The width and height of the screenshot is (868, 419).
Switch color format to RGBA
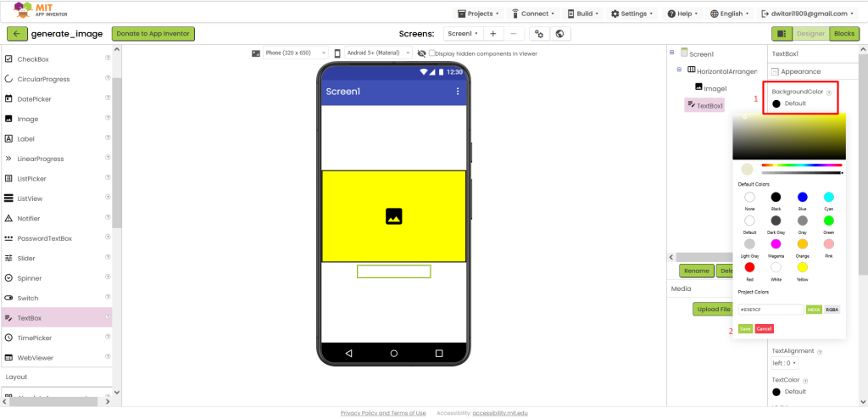[832, 310]
